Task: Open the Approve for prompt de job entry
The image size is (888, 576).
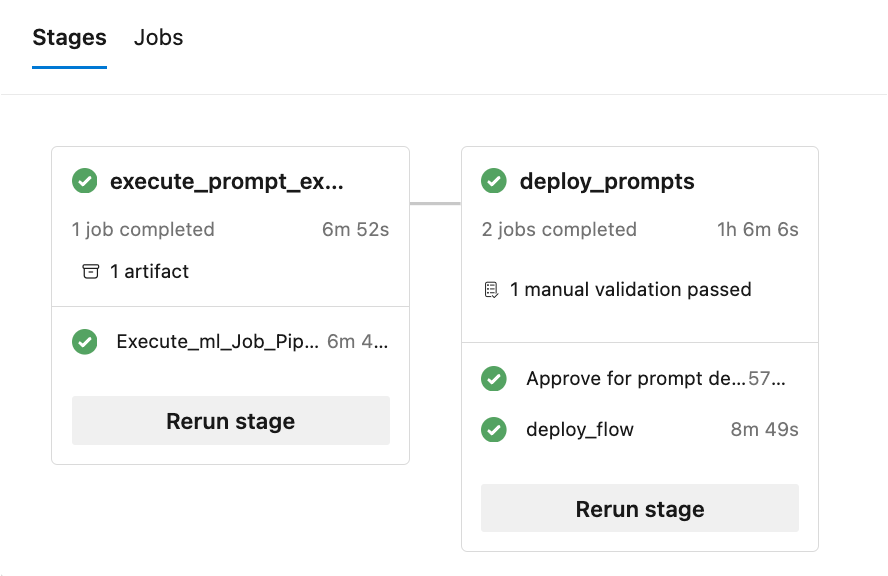Action: point(635,379)
